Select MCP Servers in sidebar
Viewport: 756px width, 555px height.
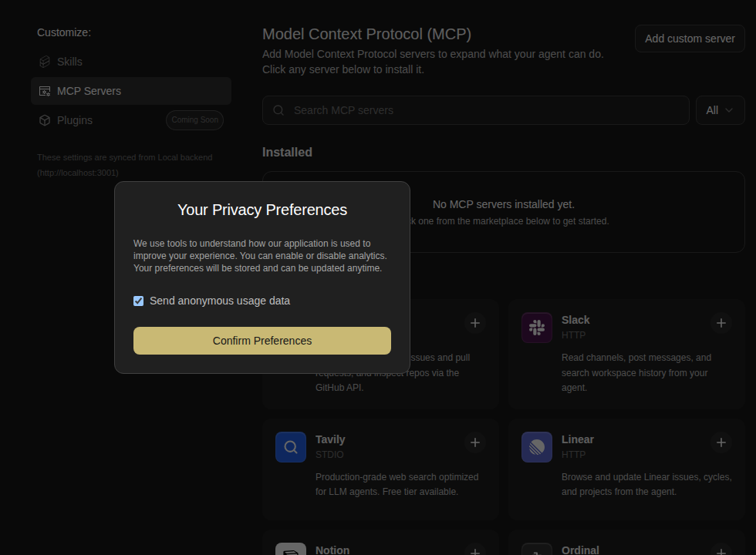click(131, 91)
